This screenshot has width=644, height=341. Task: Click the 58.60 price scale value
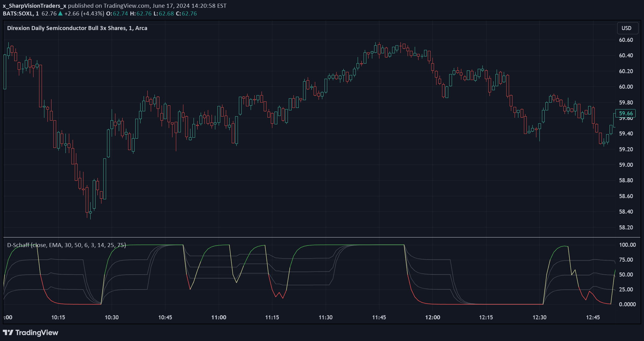[x=626, y=196]
